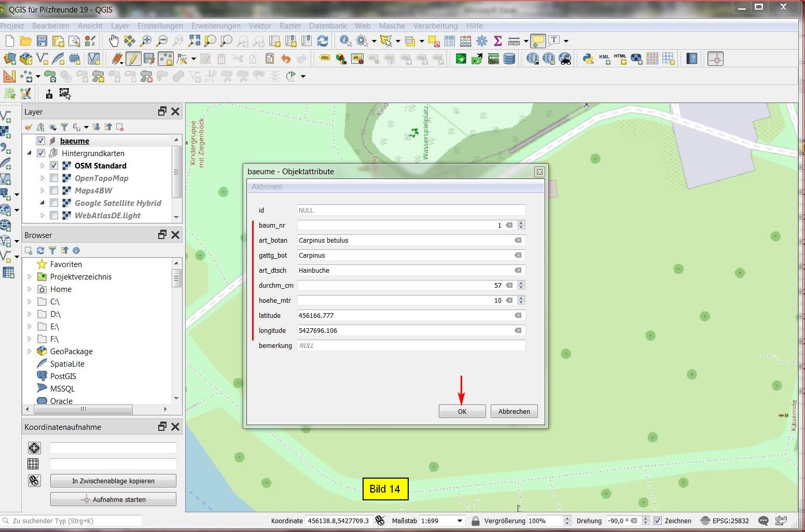Click the Toggle Editing pencil icon

(133, 59)
